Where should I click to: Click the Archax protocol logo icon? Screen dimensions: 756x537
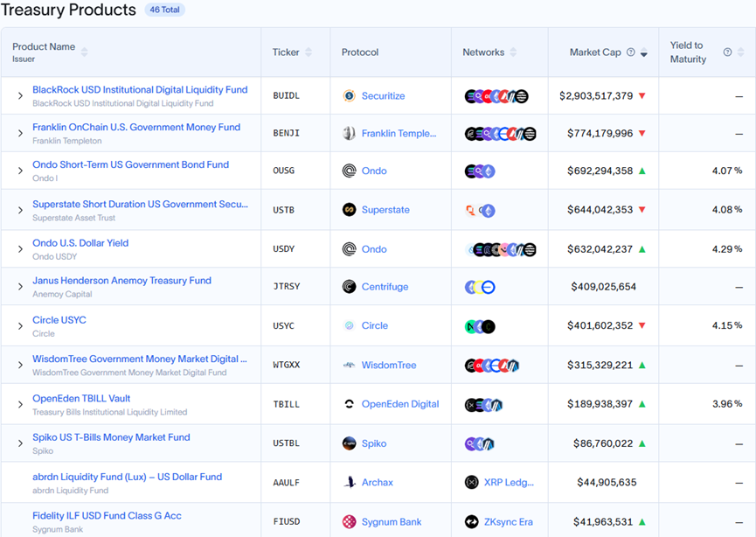click(x=349, y=482)
